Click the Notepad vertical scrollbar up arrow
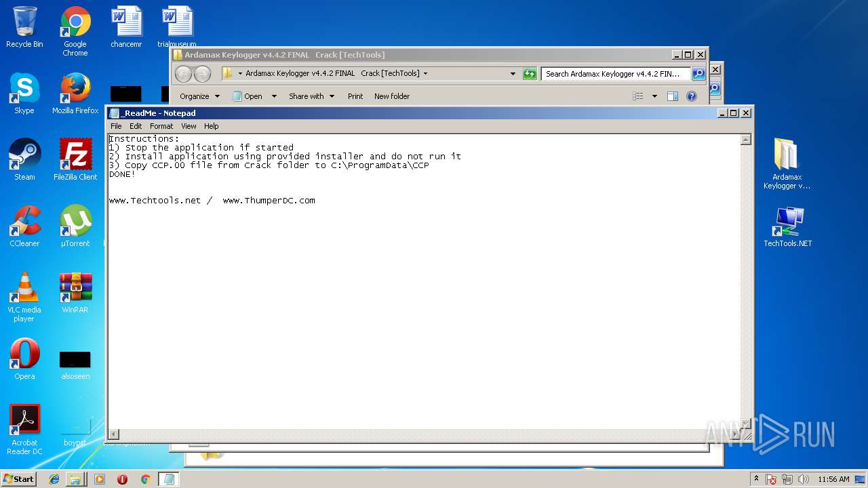868x488 pixels. pyautogui.click(x=745, y=140)
